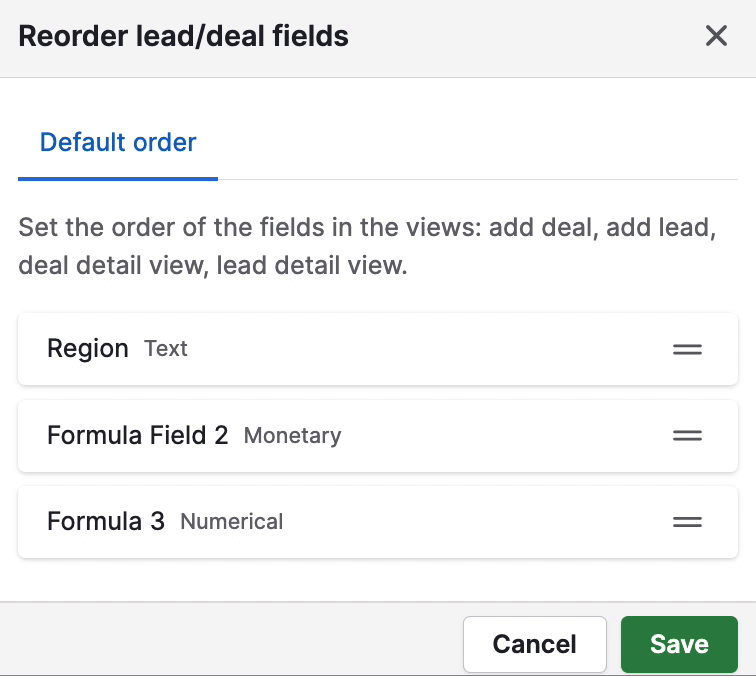This screenshot has width=756, height=676.
Task: Click the blue underline below Default order
Action: (118, 179)
